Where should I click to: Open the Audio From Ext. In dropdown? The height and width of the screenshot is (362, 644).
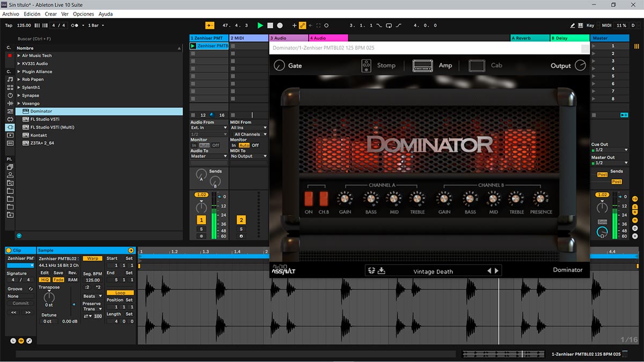click(x=209, y=128)
